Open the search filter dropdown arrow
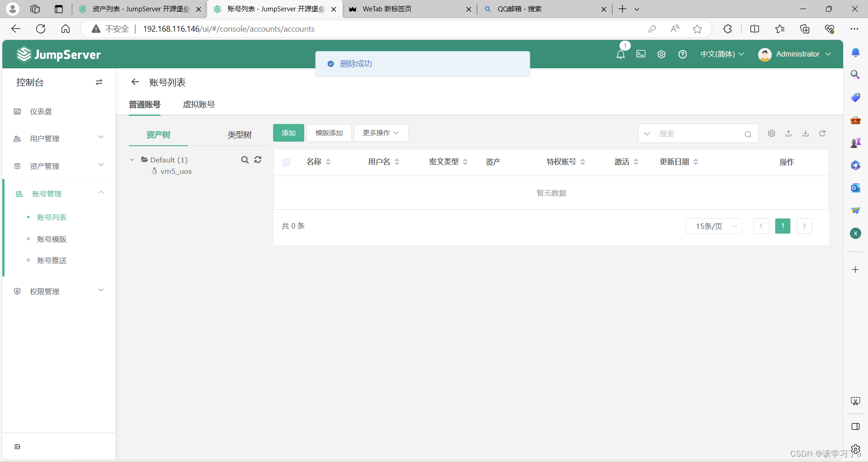The width and height of the screenshot is (868, 462). (647, 133)
